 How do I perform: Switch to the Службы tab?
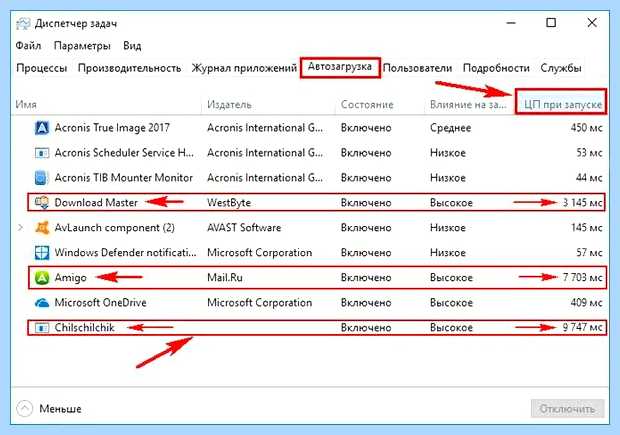click(x=561, y=68)
